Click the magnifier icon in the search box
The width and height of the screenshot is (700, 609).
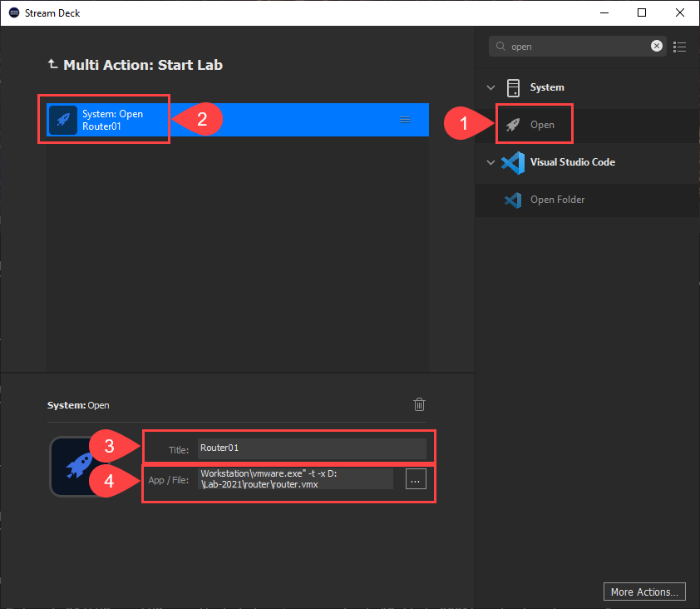(x=500, y=47)
